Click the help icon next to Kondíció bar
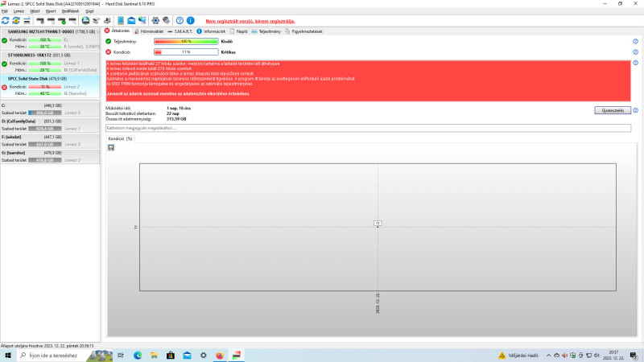 (635, 52)
